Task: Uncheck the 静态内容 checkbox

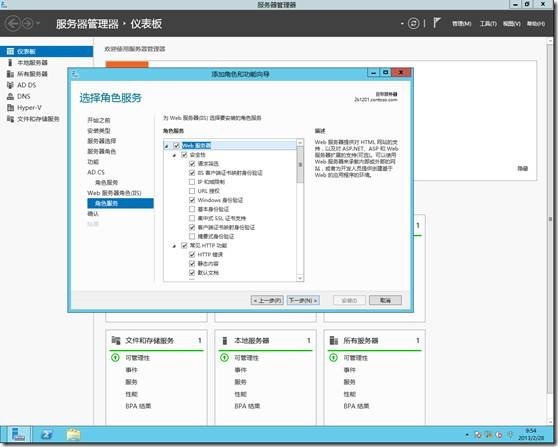Action: (192, 264)
